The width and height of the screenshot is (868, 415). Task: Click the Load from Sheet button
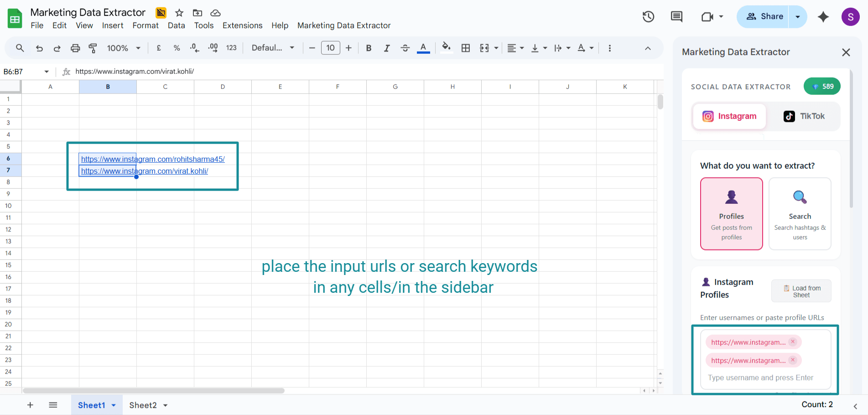801,291
